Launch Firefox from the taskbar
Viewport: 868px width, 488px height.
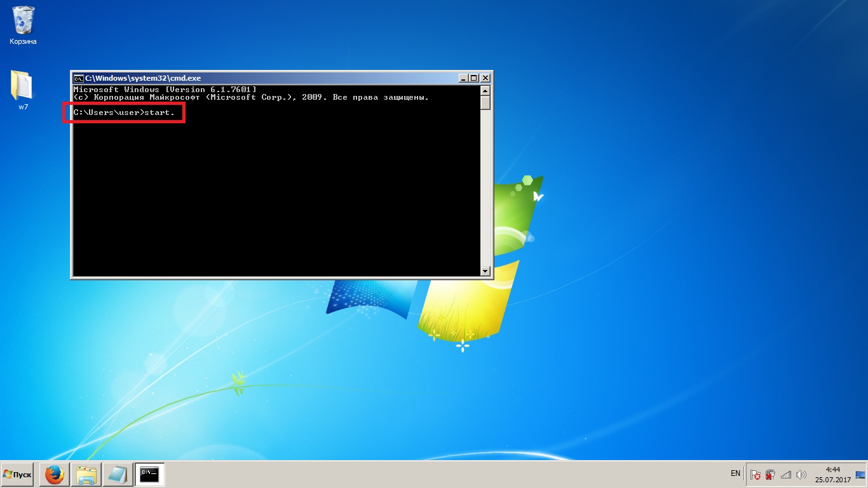point(55,475)
